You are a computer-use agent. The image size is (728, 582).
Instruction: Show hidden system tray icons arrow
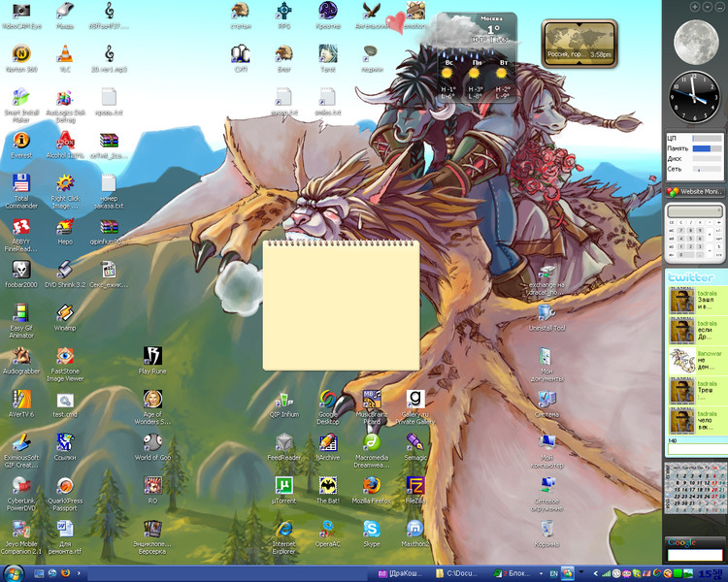point(596,573)
